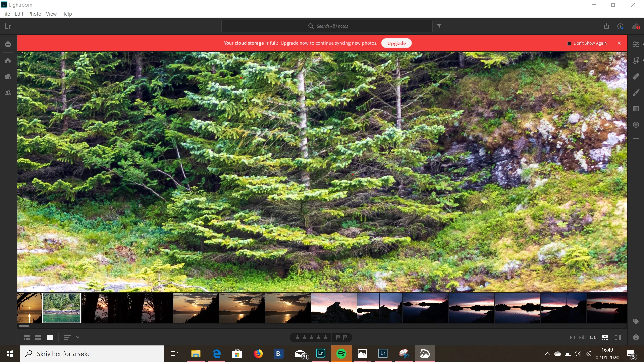Check the Don't Show Again checkbox

click(x=569, y=43)
